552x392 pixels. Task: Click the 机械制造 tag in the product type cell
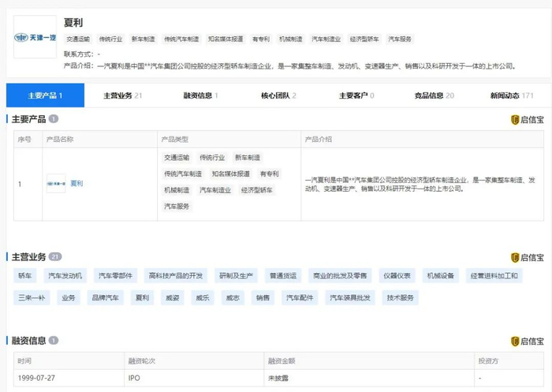click(x=177, y=190)
